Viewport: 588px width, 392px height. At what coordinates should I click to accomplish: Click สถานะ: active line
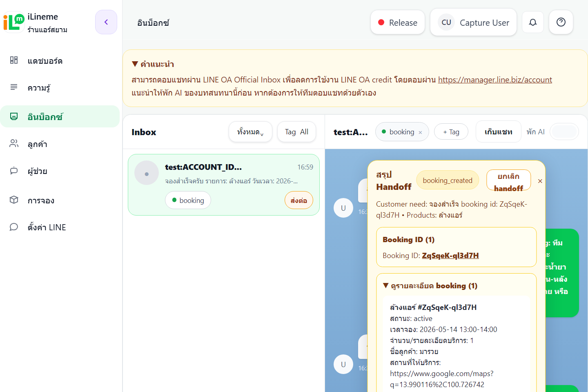tap(411, 318)
